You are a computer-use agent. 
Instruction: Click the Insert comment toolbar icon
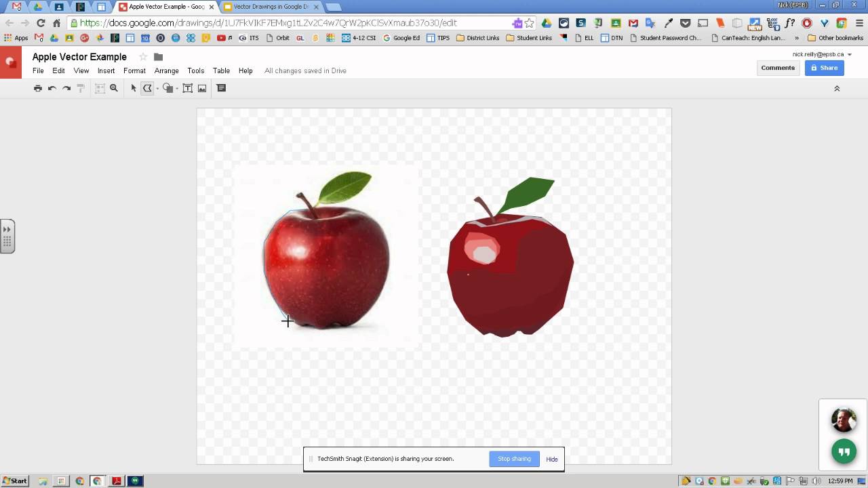pyautogui.click(x=221, y=88)
